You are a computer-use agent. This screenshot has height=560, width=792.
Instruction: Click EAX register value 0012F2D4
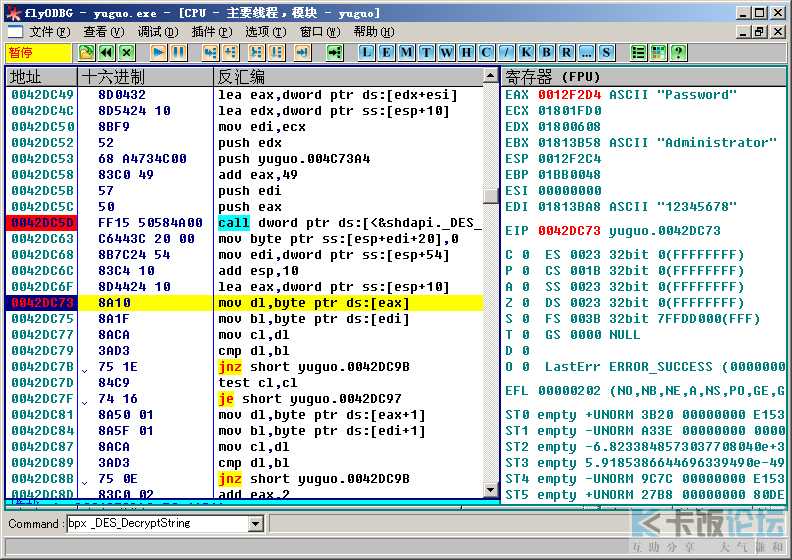pos(569,94)
